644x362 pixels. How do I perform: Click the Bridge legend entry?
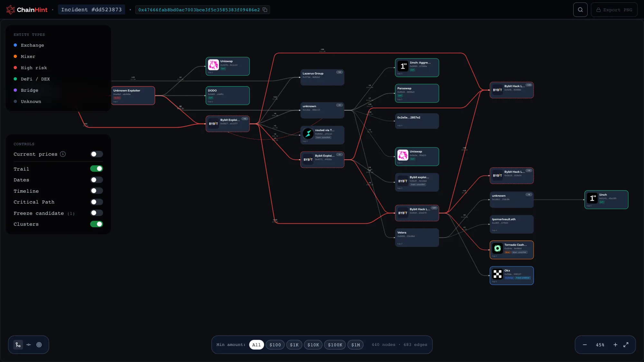[x=26, y=90]
